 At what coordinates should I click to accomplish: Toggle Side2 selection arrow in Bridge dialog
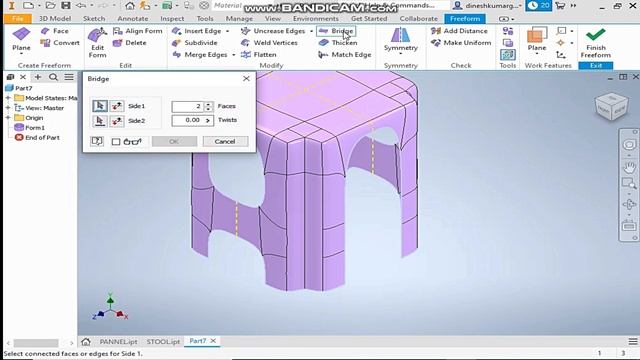[x=100, y=121]
